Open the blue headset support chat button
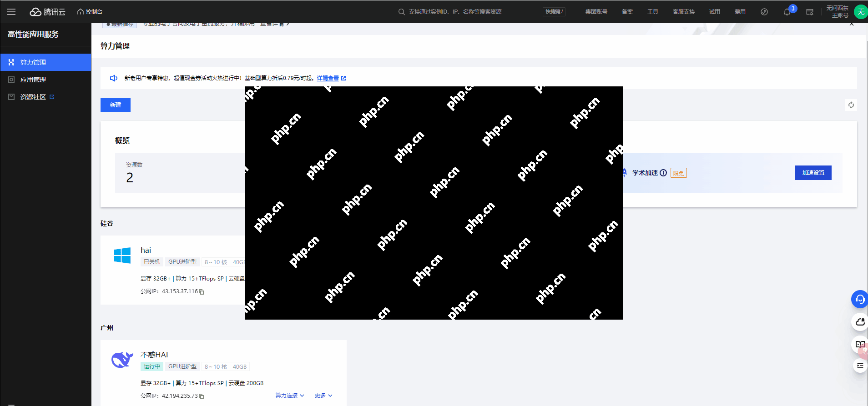 860,299
